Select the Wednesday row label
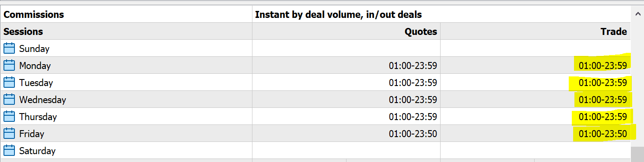The image size is (644, 162). coord(42,100)
